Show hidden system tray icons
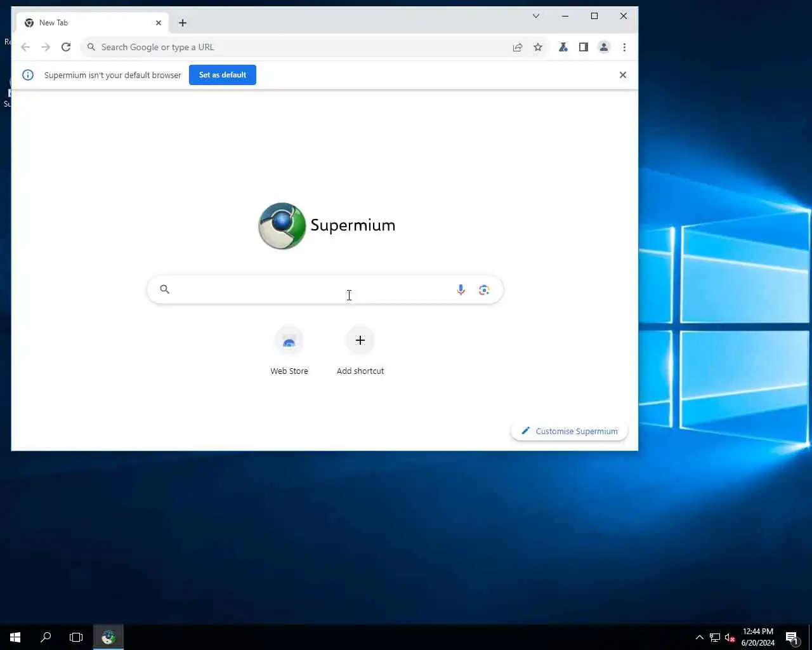Image resolution: width=812 pixels, height=650 pixels. [x=700, y=637]
